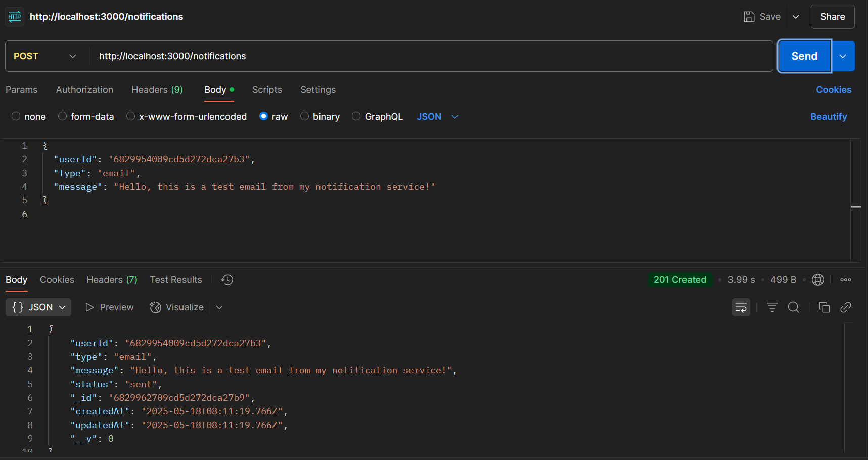This screenshot has width=868, height=460.
Task: Click the "_id" value in response
Action: coord(179,398)
